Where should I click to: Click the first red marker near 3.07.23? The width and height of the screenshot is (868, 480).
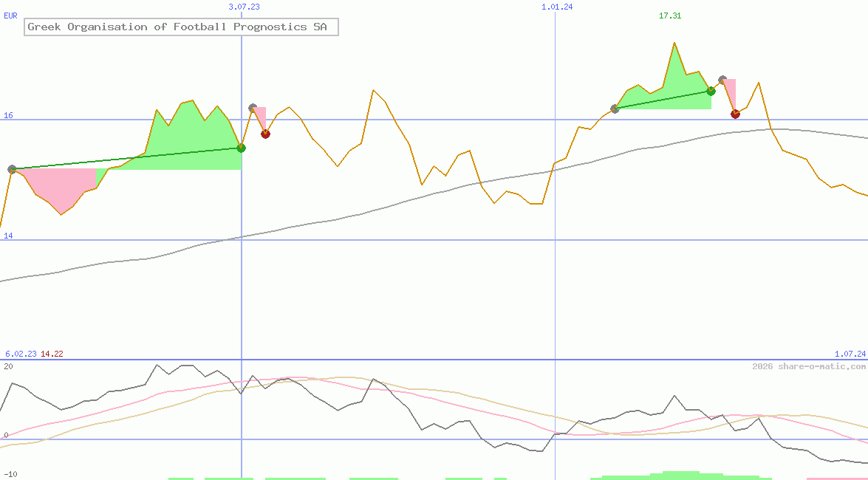coord(265,134)
